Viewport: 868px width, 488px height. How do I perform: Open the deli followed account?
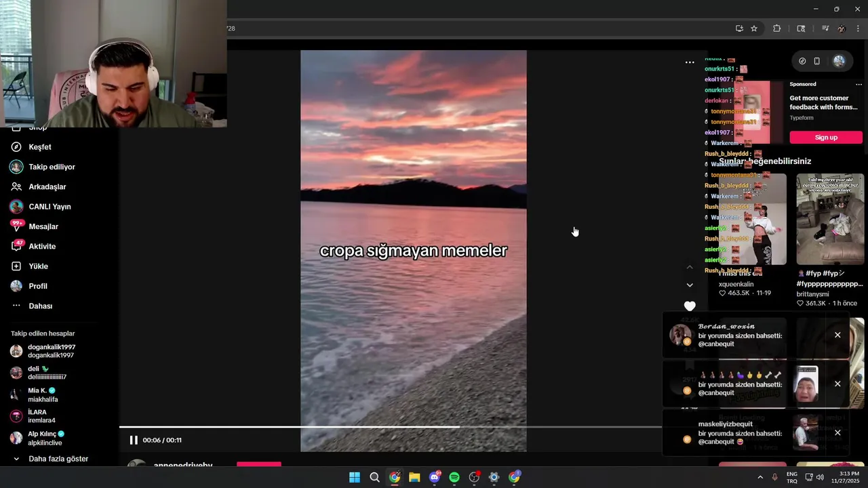click(47, 373)
